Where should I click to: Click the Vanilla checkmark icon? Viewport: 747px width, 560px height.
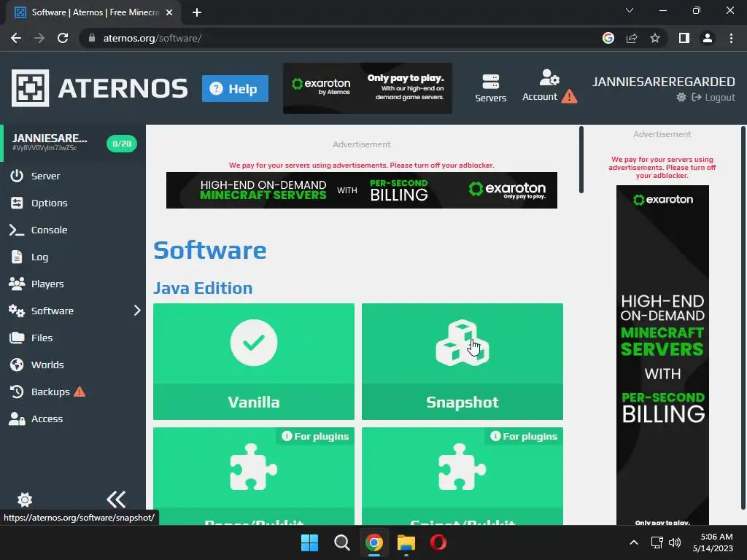tap(253, 343)
